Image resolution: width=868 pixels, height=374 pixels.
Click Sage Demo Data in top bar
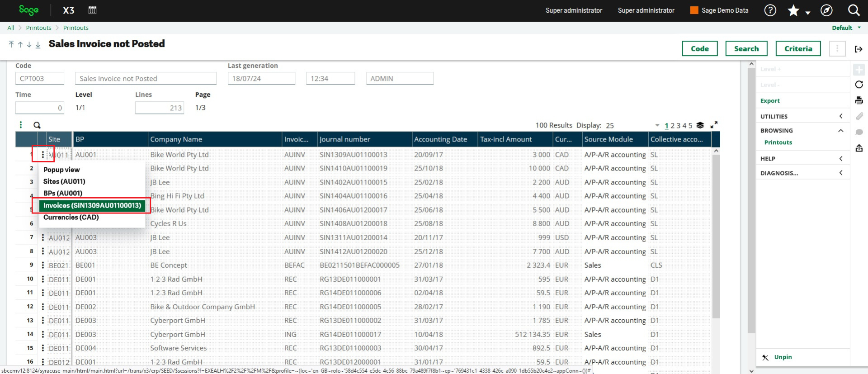pyautogui.click(x=719, y=10)
